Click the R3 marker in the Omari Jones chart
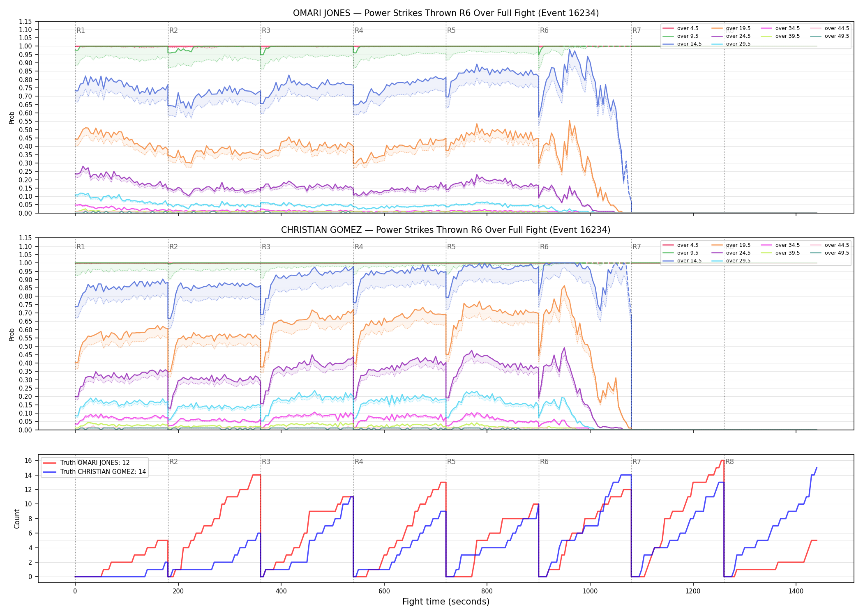The width and height of the screenshot is (863, 616). coord(266,30)
